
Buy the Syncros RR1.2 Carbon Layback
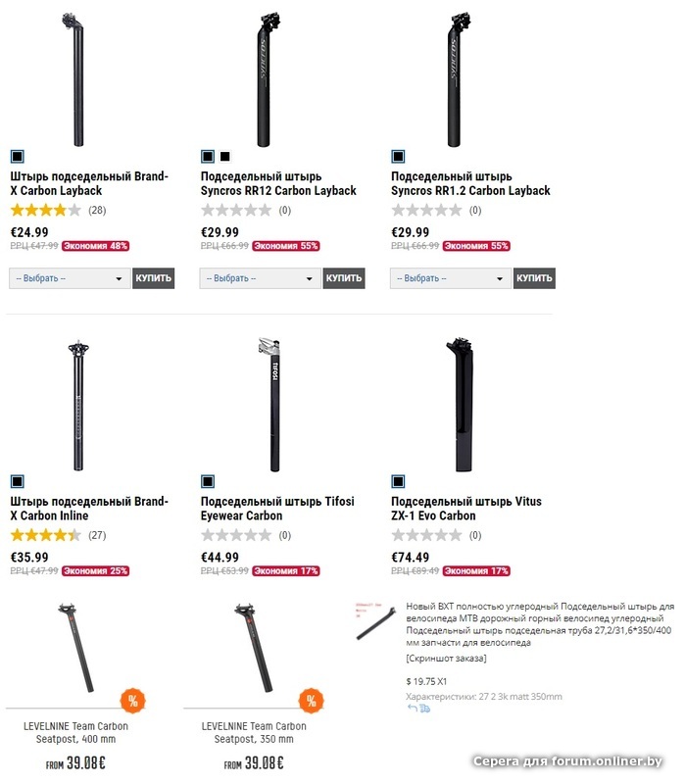[534, 278]
